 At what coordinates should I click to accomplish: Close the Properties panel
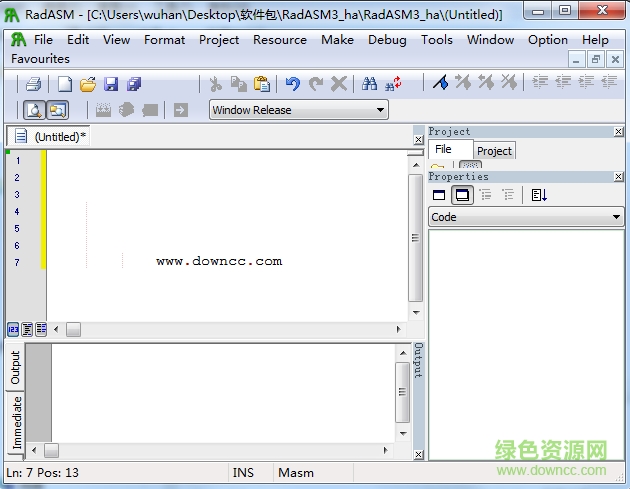(618, 177)
